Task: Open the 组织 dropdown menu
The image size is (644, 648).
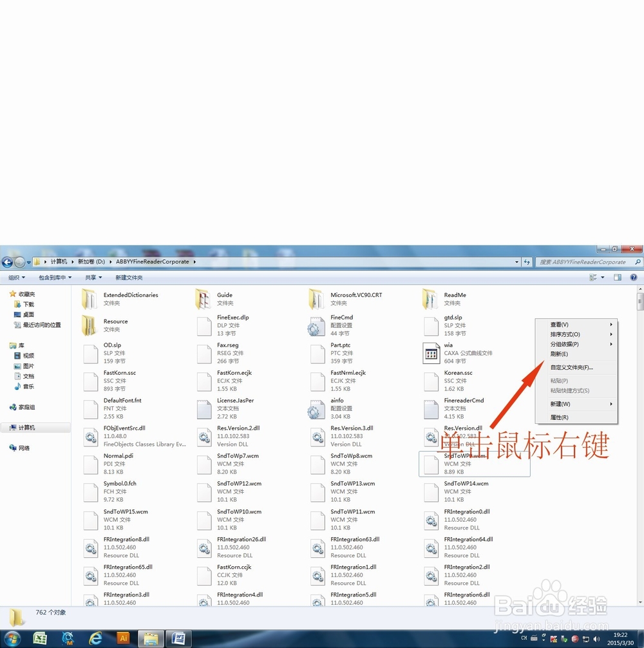Action: [x=17, y=278]
